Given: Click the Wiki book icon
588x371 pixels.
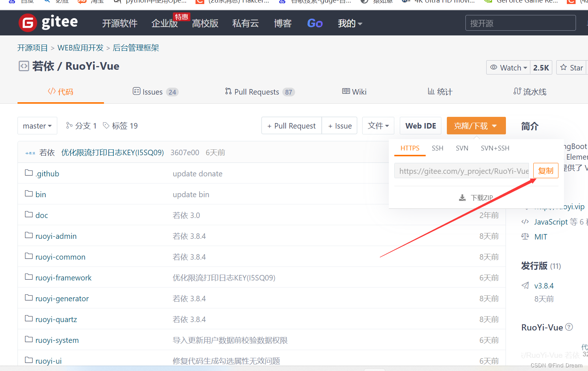Looking at the screenshot, I should [346, 91].
